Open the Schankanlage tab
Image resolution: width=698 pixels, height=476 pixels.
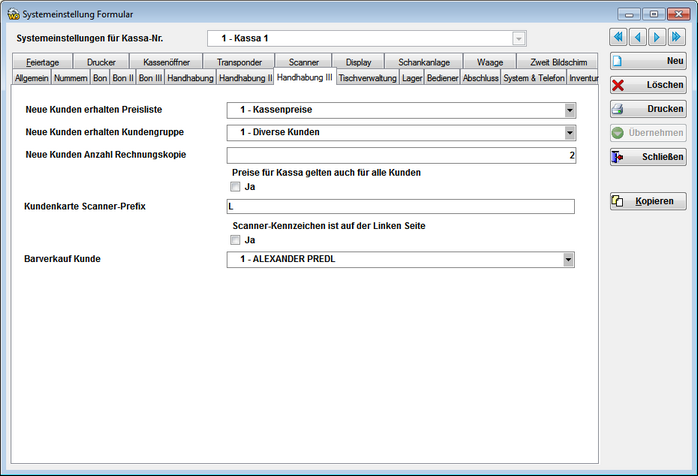(x=424, y=62)
